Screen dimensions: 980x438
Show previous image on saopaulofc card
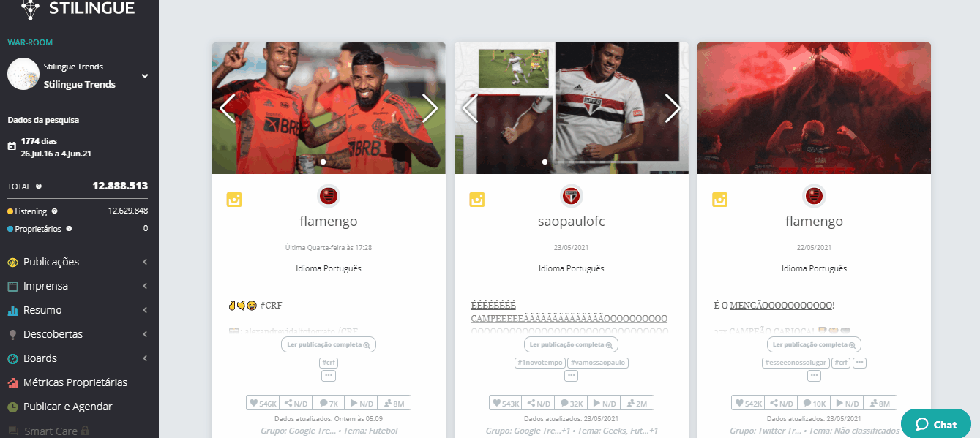[x=470, y=108]
